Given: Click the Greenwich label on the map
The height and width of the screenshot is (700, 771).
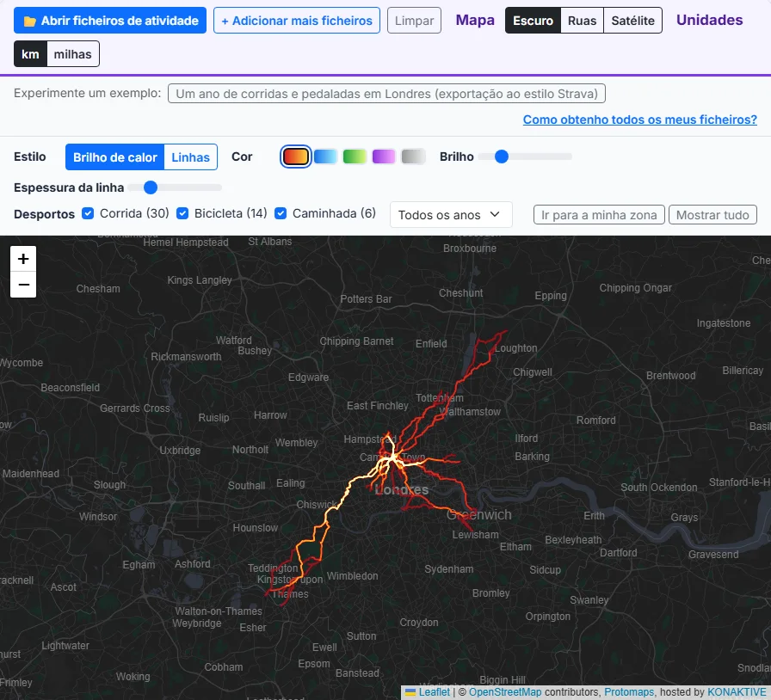Looking at the screenshot, I should pyautogui.click(x=479, y=514).
